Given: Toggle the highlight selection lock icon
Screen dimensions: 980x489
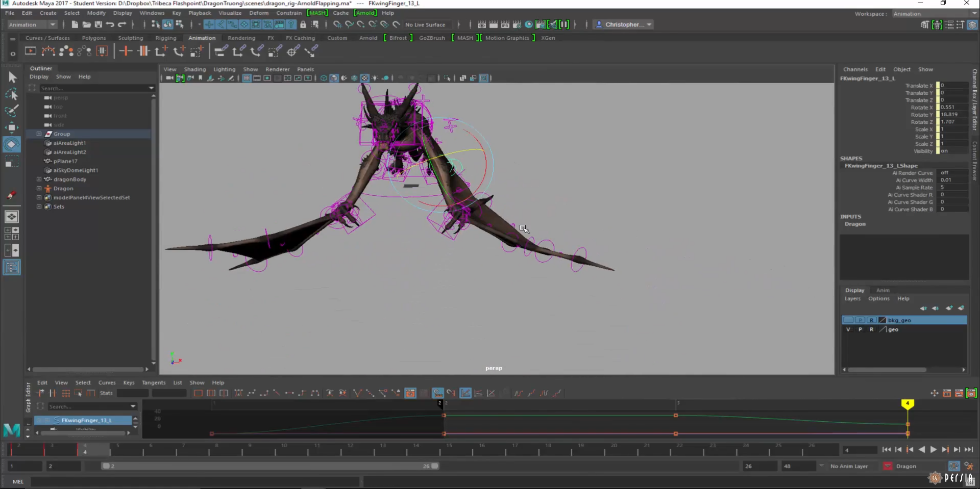Looking at the screenshot, I should [x=303, y=24].
